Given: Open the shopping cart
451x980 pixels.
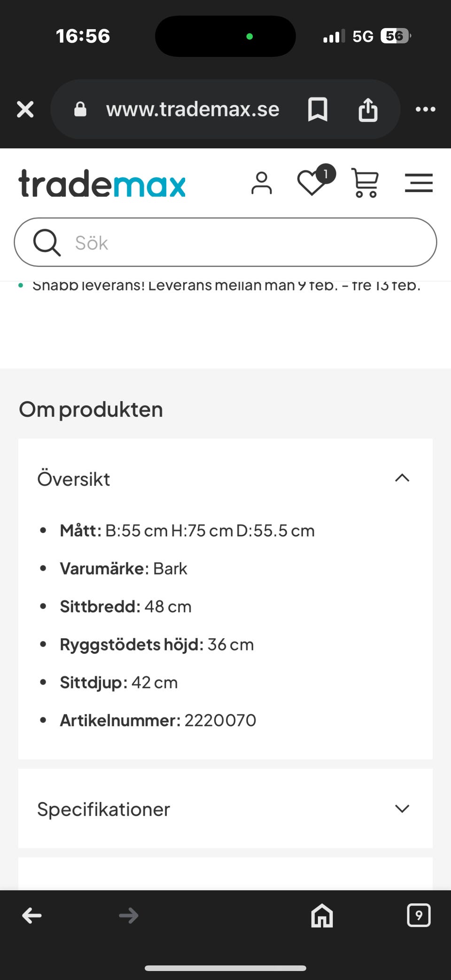Looking at the screenshot, I should point(365,183).
